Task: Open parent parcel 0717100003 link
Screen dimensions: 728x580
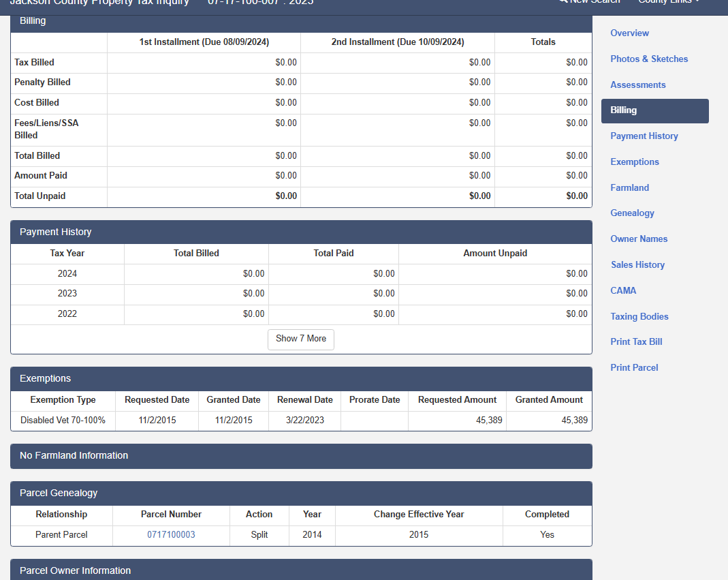Action: point(171,535)
